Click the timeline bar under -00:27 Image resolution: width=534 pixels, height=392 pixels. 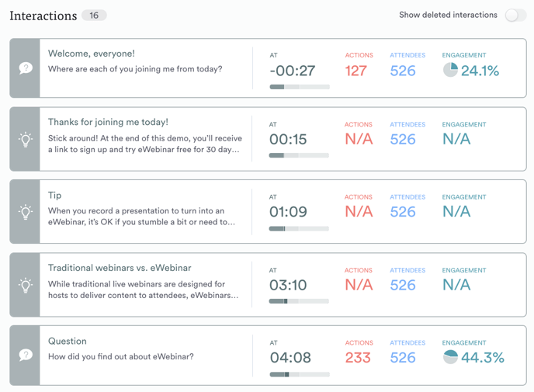pos(299,87)
